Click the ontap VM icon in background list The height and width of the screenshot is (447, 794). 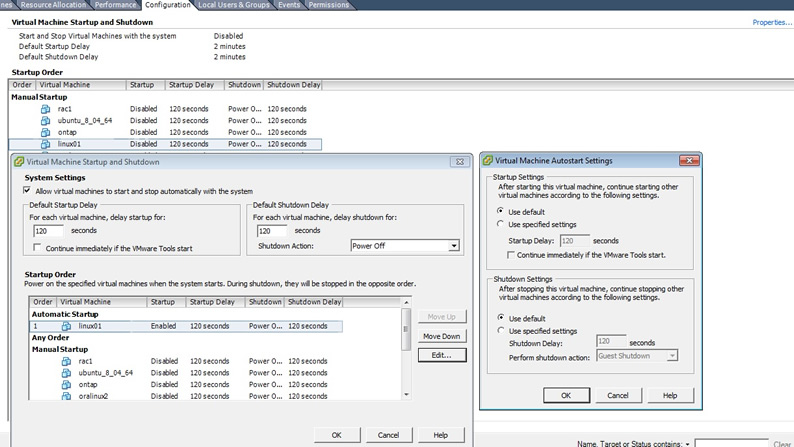click(x=45, y=132)
